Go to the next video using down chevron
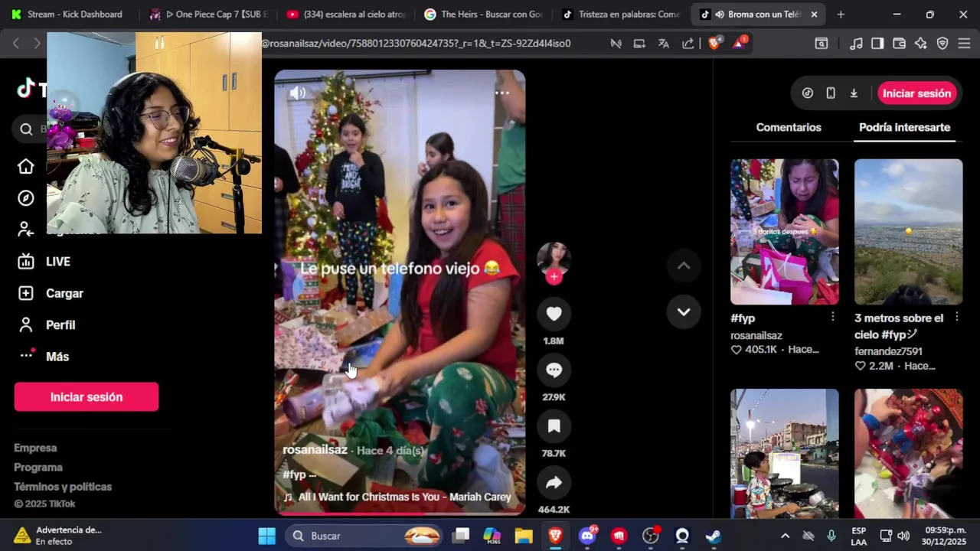 684,311
